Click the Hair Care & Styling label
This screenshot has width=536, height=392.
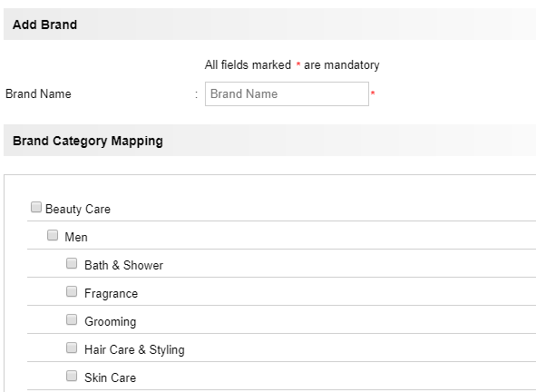pos(135,349)
